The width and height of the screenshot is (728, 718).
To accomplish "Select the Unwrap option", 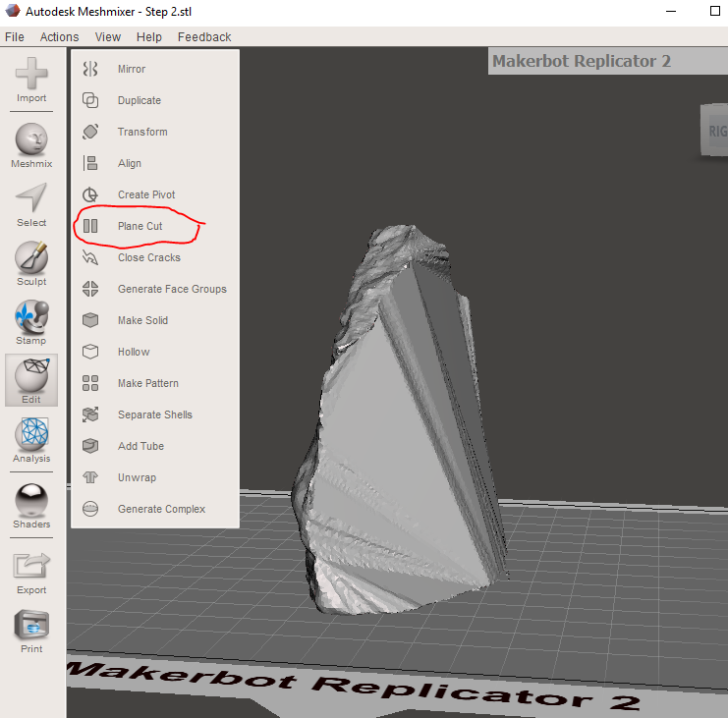I will tap(155, 477).
